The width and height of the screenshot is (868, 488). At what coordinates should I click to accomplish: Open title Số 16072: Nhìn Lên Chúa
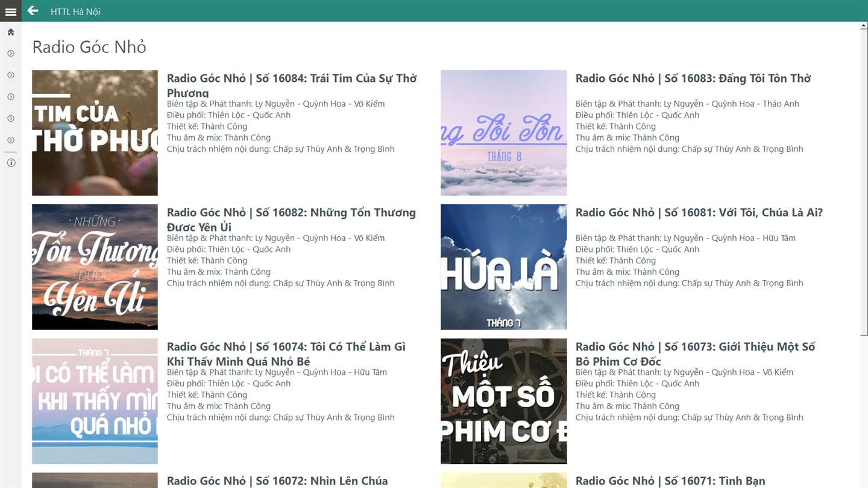277,481
